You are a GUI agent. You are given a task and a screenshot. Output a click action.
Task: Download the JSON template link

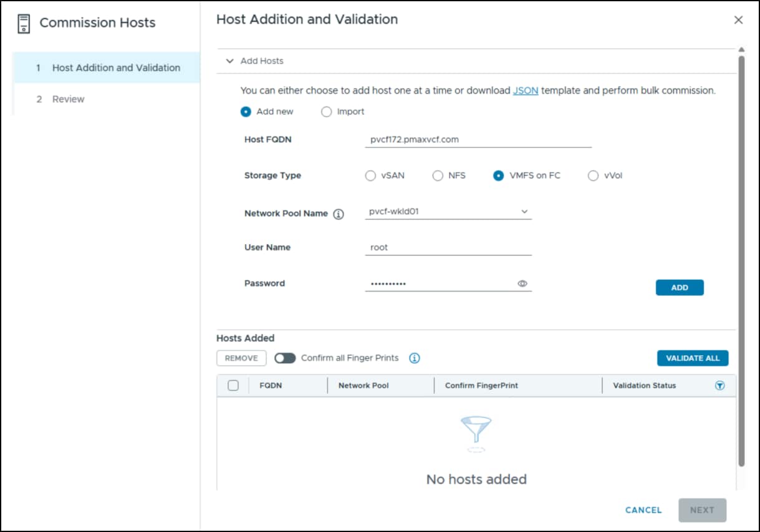coord(526,90)
